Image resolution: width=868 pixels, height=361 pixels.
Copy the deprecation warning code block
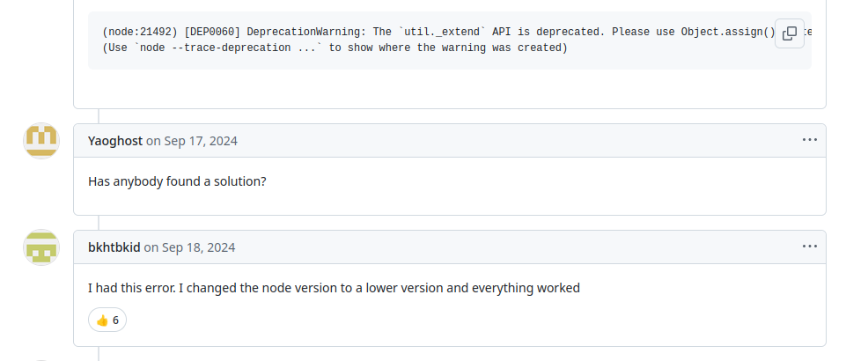[790, 33]
